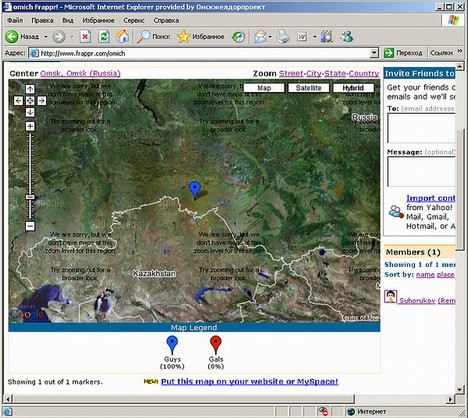Switch map to Map view
This screenshot has width=468, height=418.
[264, 88]
